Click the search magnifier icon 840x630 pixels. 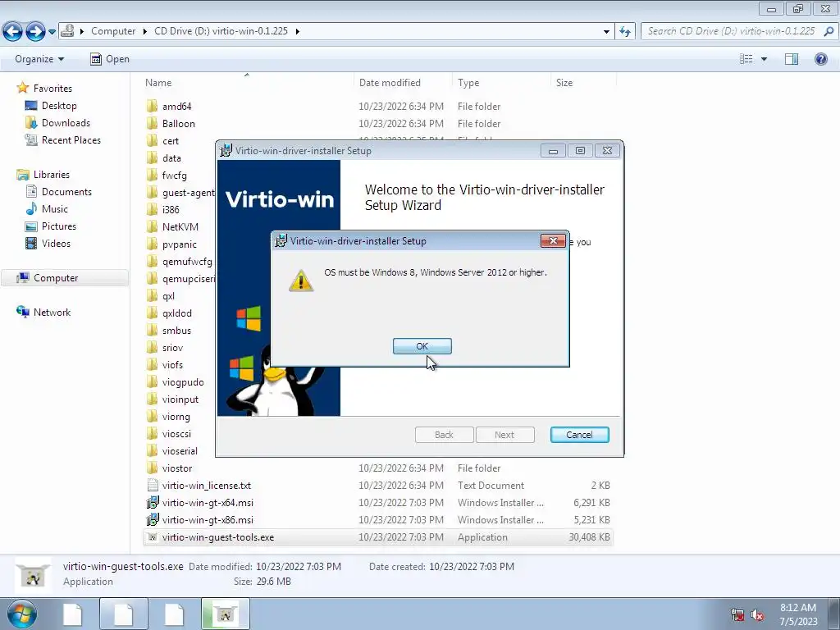(829, 31)
